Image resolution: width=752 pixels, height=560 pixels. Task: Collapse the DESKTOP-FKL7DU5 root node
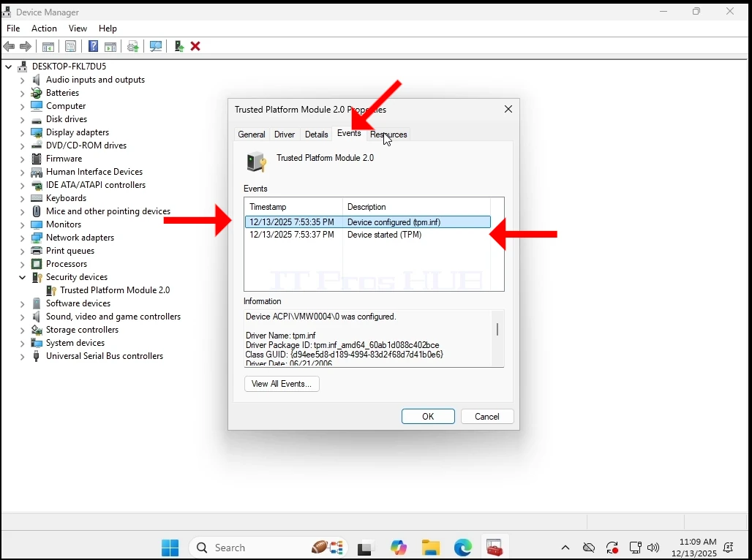coord(9,67)
